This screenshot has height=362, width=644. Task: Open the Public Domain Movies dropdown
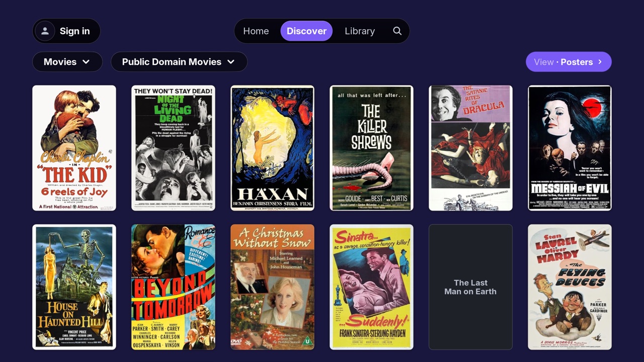click(x=179, y=62)
